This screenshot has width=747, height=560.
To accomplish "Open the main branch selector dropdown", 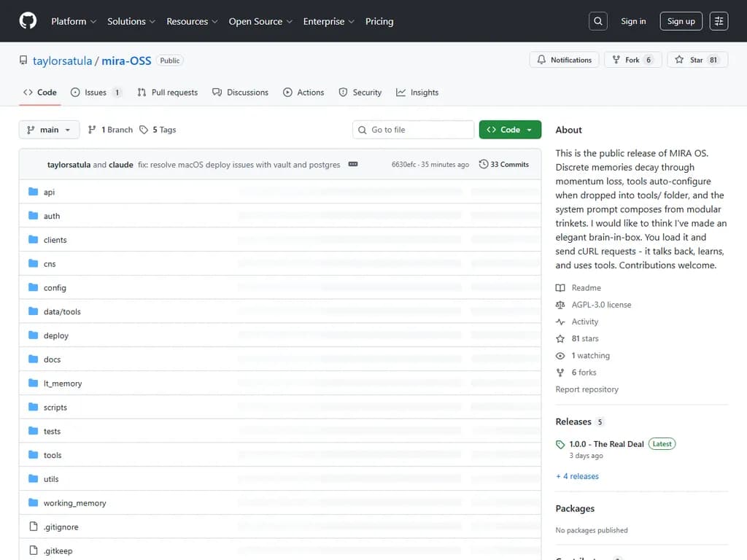I will coord(49,130).
